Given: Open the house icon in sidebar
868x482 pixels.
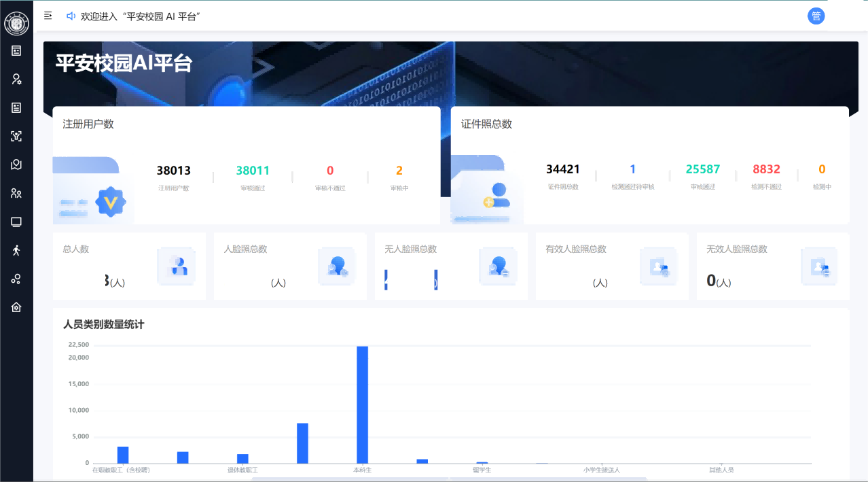Looking at the screenshot, I should point(16,307).
